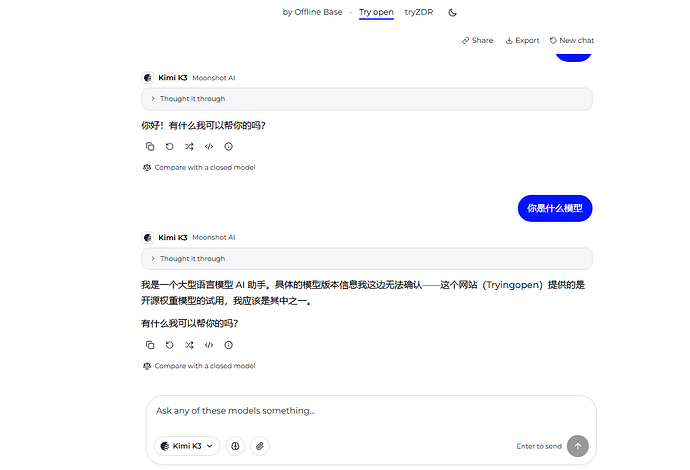Click the 有什么我可以帮你的吗? text line
Viewport: 690px width, 470px height.
(189, 323)
